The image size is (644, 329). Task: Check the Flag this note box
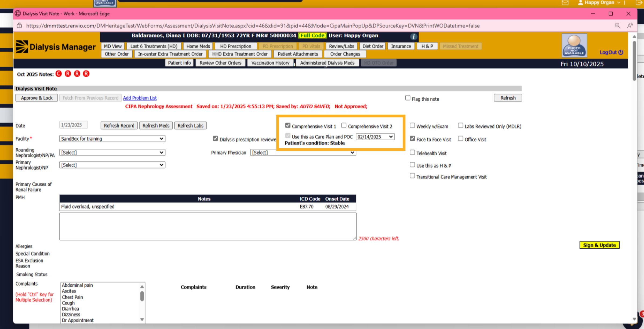click(408, 98)
